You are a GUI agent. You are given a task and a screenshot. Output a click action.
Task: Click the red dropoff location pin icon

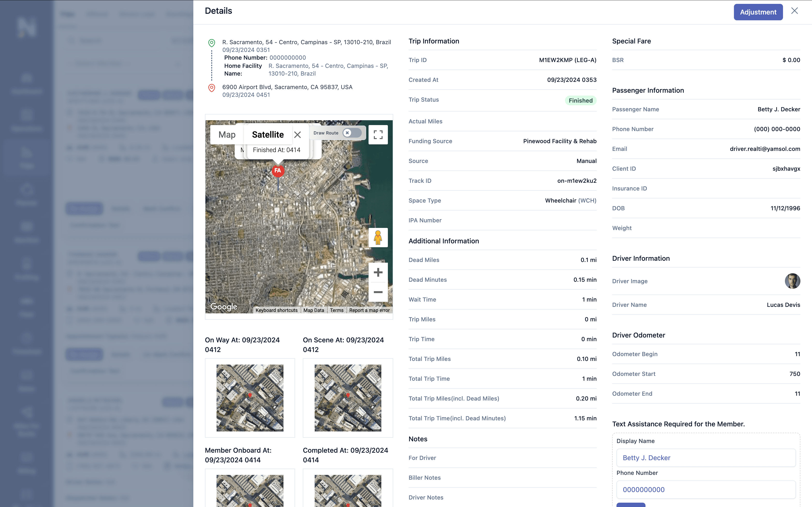(211, 88)
